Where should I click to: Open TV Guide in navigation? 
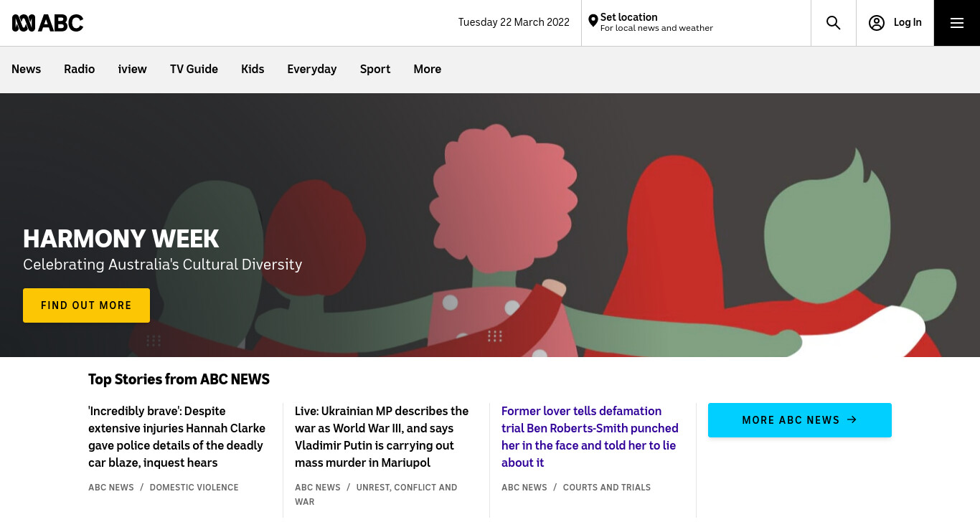[x=194, y=70]
